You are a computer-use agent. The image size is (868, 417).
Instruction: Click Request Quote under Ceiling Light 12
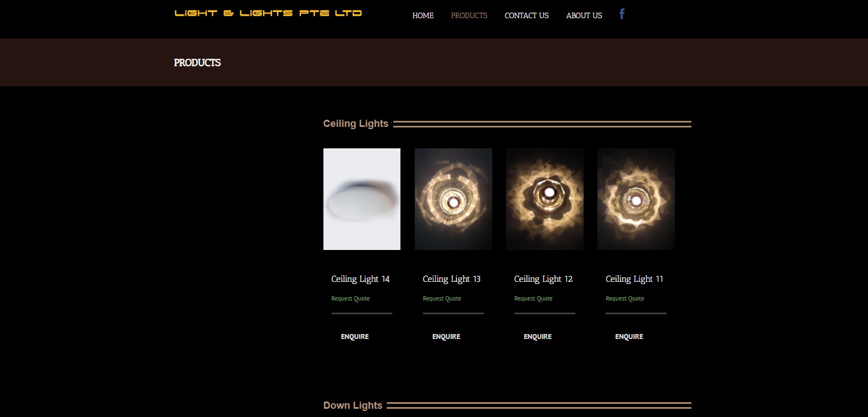(x=533, y=298)
